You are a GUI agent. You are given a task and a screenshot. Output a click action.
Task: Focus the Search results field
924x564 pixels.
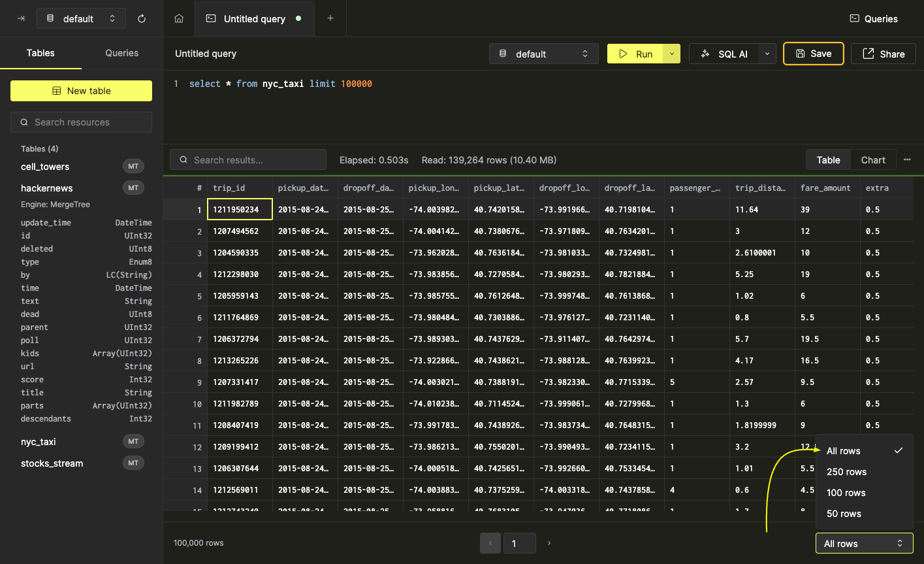point(248,159)
